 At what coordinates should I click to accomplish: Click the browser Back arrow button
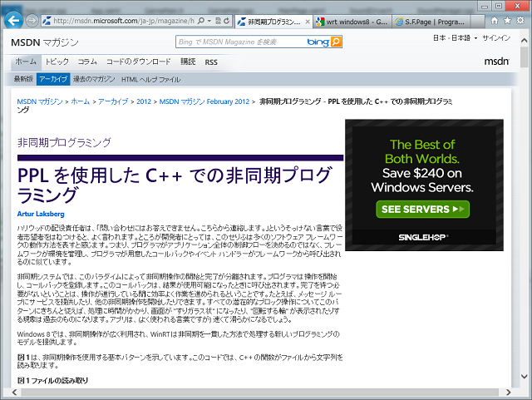[x=12, y=18]
